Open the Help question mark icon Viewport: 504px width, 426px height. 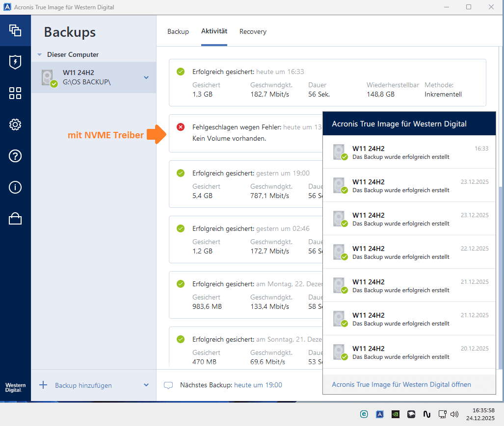(x=15, y=156)
